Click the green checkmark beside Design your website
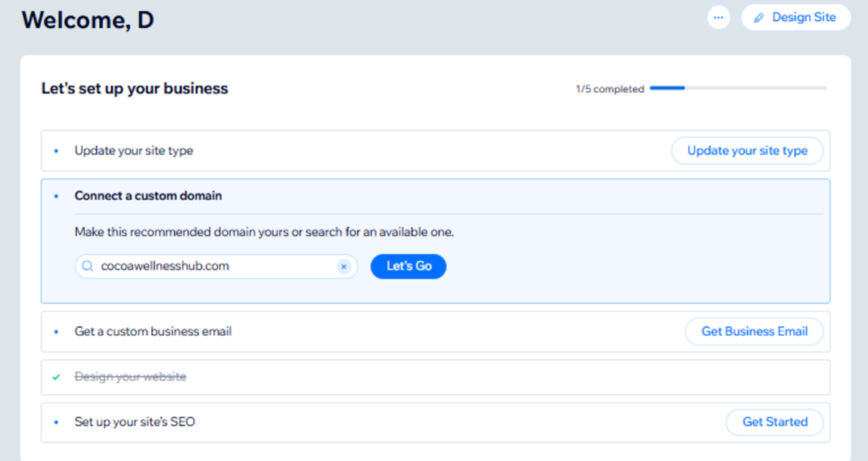The width and height of the screenshot is (868, 461). pyautogui.click(x=57, y=377)
